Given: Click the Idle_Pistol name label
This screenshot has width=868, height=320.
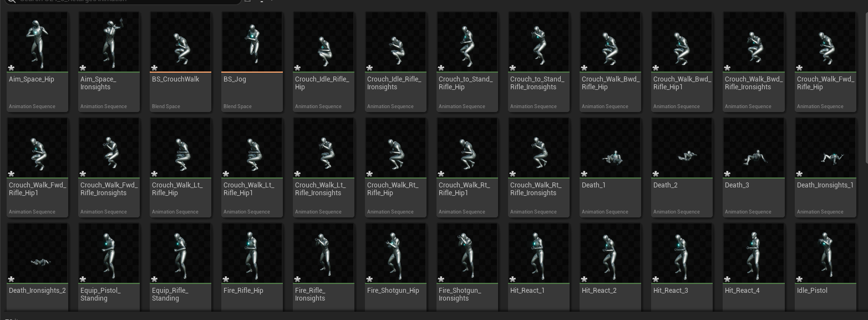Looking at the screenshot, I should point(812,291).
